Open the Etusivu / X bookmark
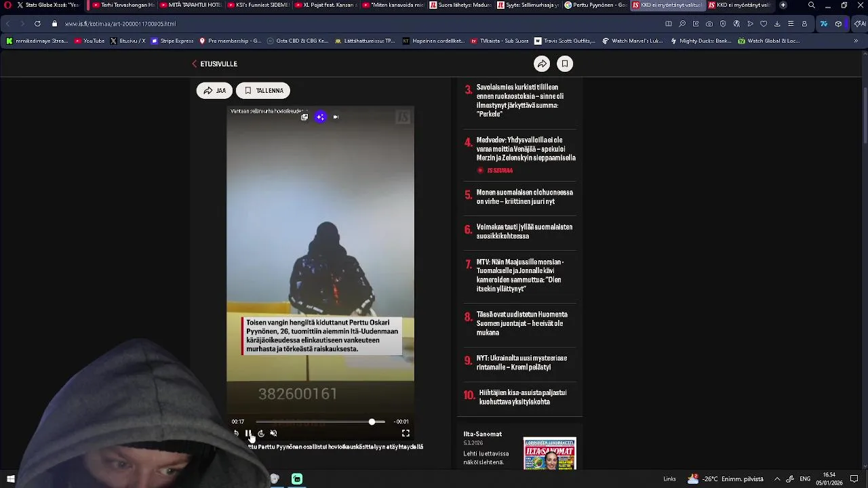Screen dimensions: 868x488 (x=127, y=41)
